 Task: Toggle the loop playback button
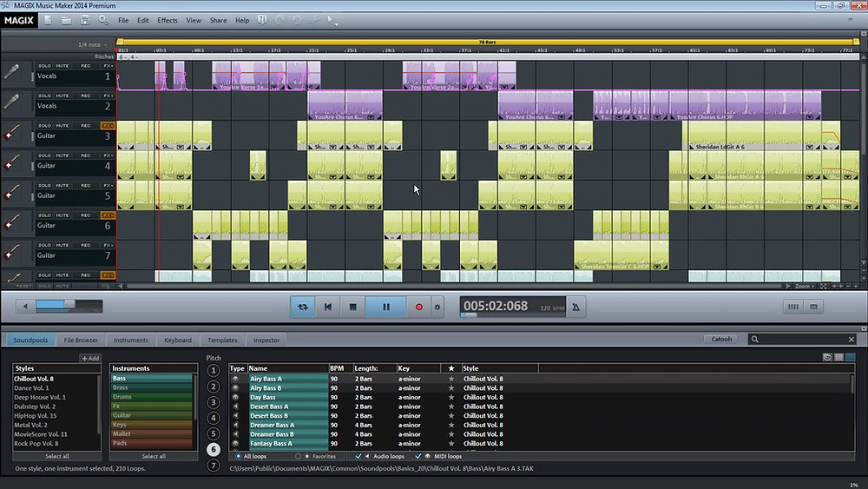click(x=303, y=307)
